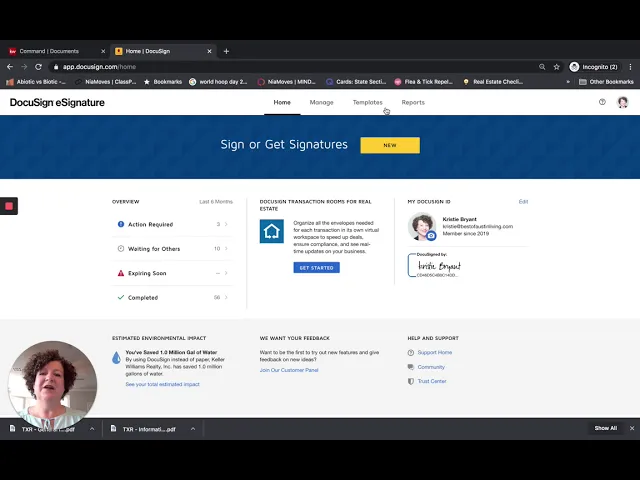Open See your total estimated impact link
The height and width of the screenshot is (480, 640).
(x=162, y=384)
